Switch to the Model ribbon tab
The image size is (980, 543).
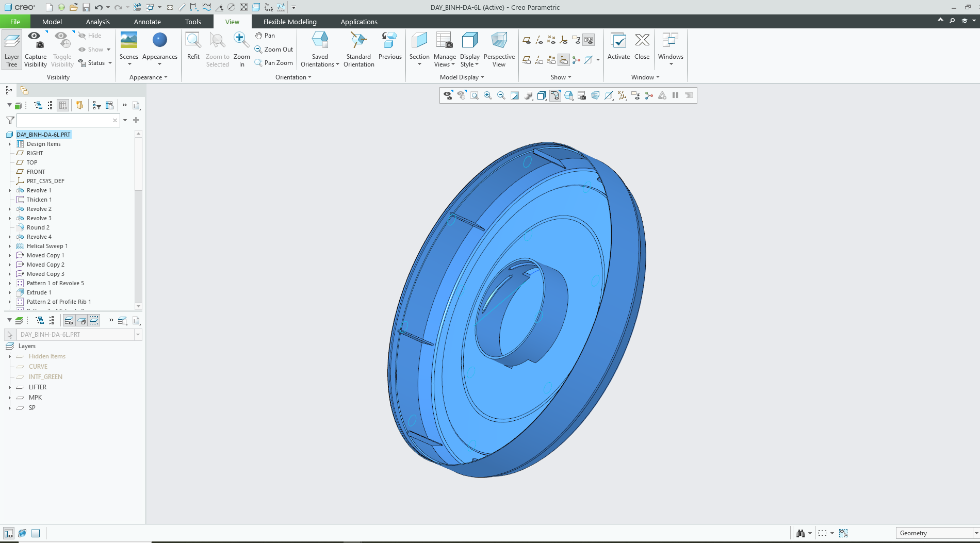[x=52, y=22]
